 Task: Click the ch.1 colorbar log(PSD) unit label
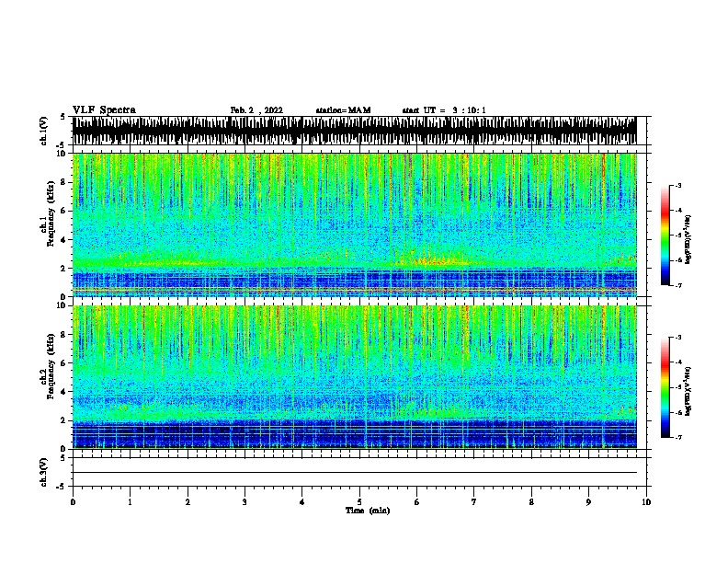(688, 239)
